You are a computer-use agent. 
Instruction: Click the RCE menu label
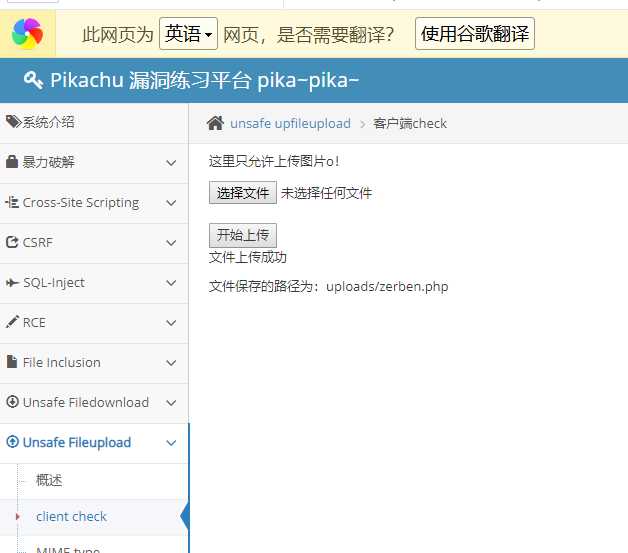(x=34, y=322)
